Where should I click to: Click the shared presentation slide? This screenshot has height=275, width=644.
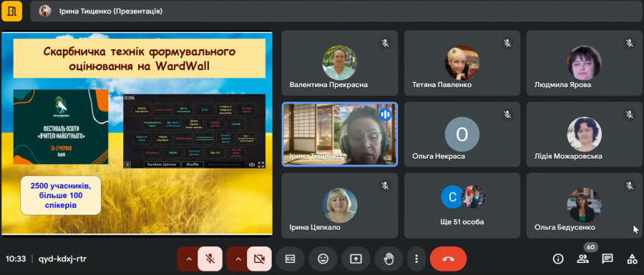click(137, 134)
